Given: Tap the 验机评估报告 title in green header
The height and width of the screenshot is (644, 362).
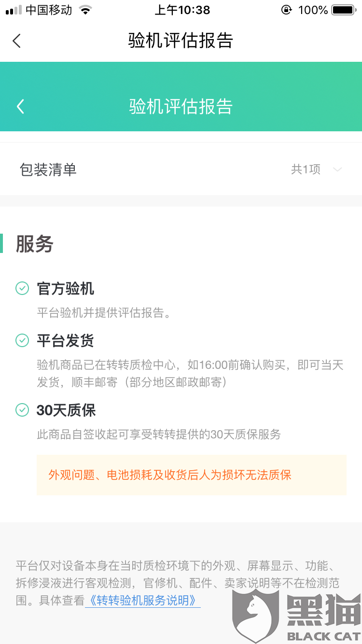Looking at the screenshot, I should tap(181, 106).
